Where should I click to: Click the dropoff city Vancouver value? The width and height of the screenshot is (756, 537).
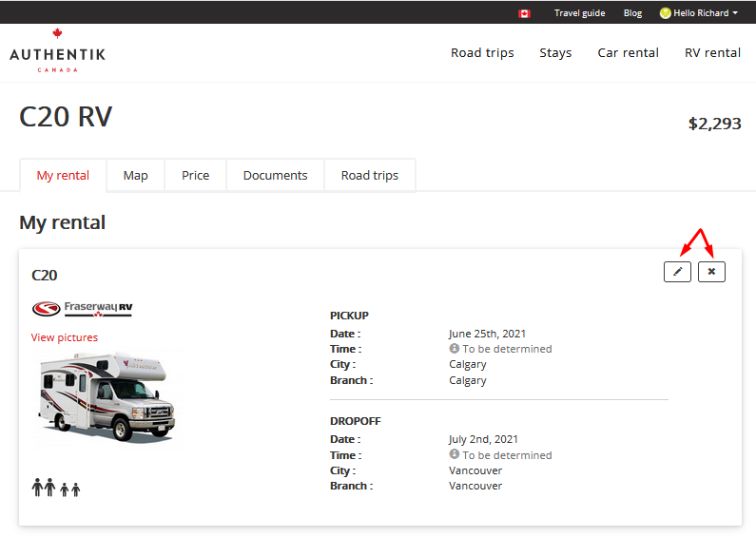pyautogui.click(x=475, y=470)
